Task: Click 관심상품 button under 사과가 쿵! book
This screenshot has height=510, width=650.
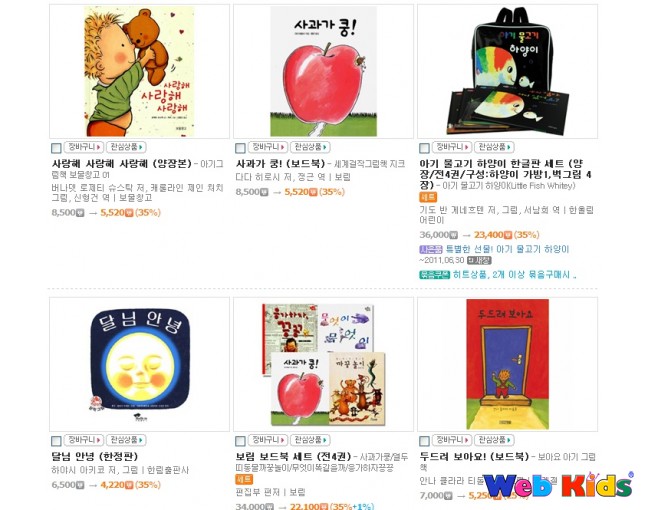Action: 310,147
